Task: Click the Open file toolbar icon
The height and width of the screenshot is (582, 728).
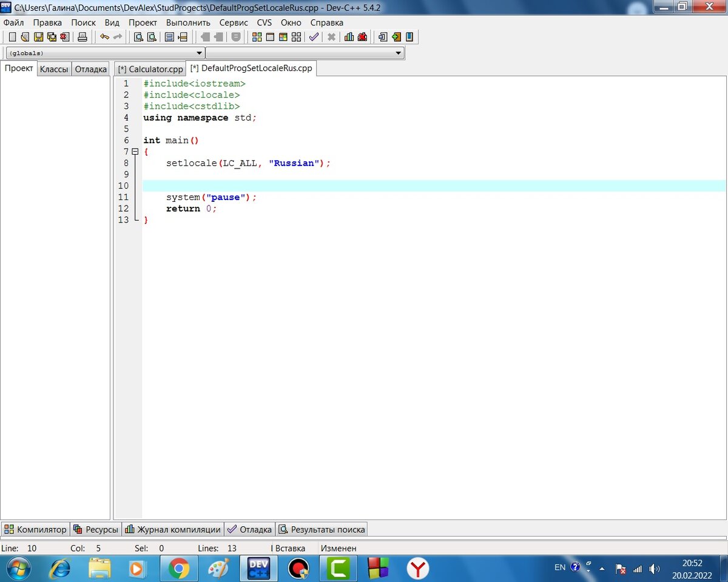Action: [25, 37]
